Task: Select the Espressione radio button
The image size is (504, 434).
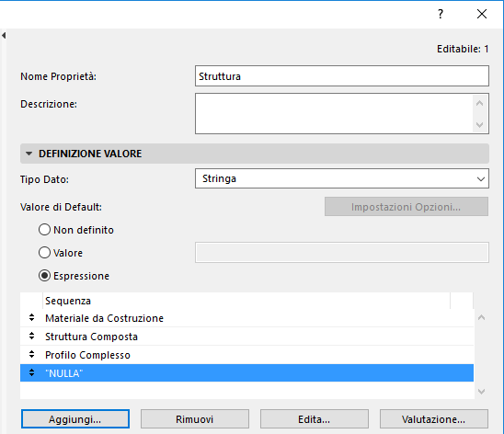Action: tap(44, 276)
